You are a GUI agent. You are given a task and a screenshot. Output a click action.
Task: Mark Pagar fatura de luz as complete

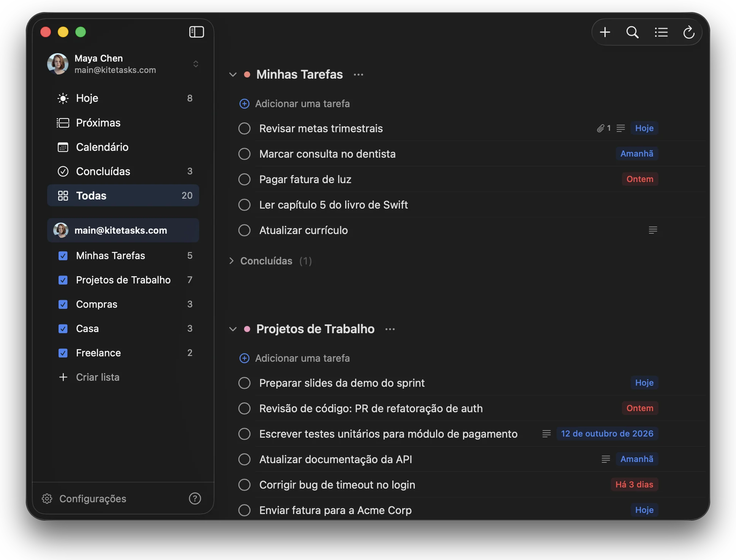[244, 179]
